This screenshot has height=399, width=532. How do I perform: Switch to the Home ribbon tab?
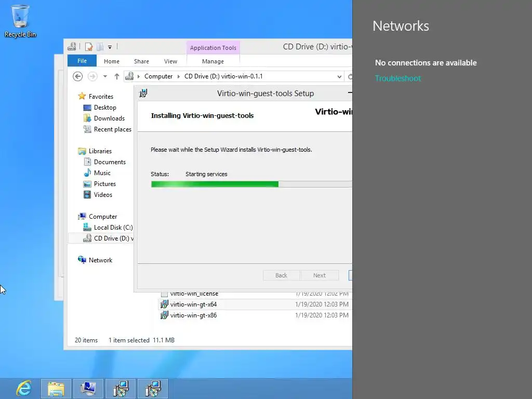[112, 61]
